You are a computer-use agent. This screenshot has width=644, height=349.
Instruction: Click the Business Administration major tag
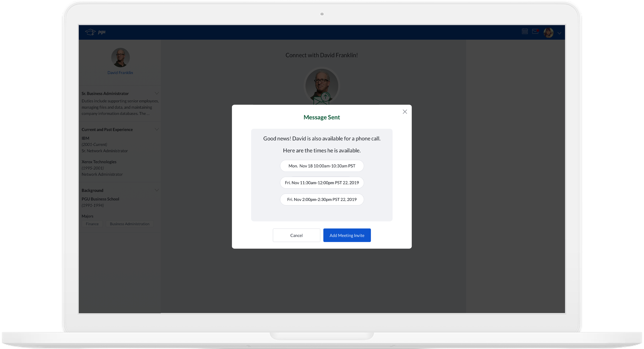pyautogui.click(x=129, y=224)
